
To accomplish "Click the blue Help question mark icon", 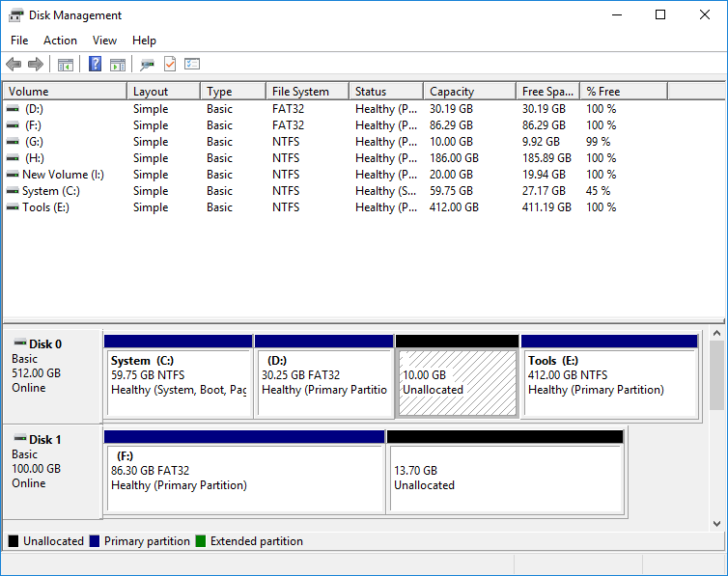I will coord(95,65).
